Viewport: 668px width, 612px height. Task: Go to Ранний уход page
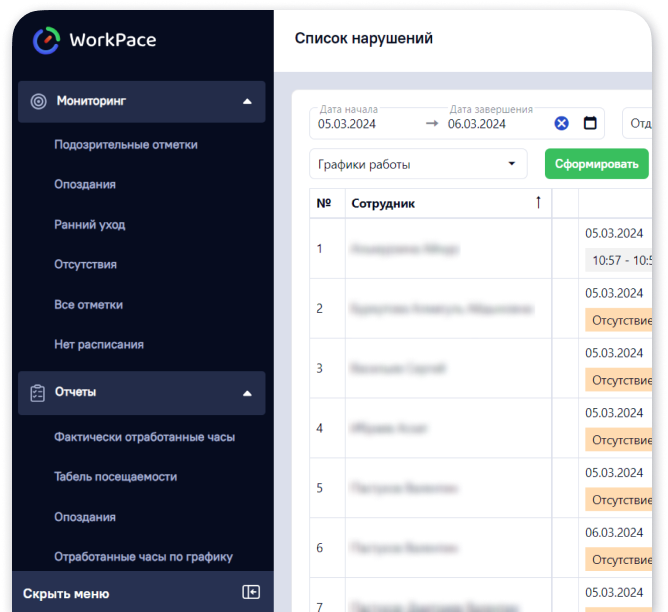click(90, 225)
